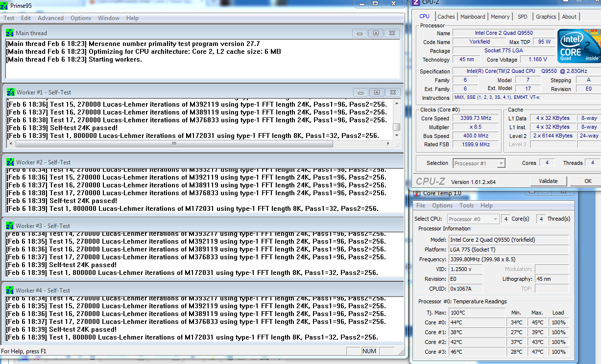
Task: Click Worker #1 horizontal scrollbar thumb
Action: (174, 144)
